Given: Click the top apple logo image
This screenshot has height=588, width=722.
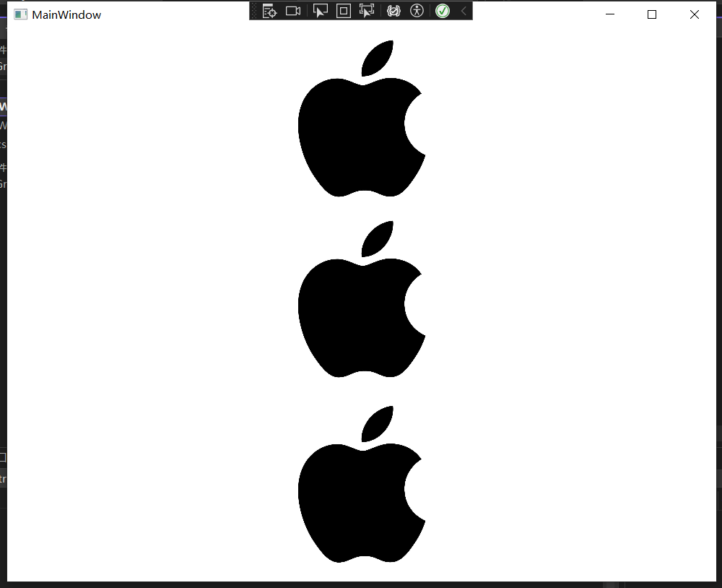Looking at the screenshot, I should click(362, 118).
